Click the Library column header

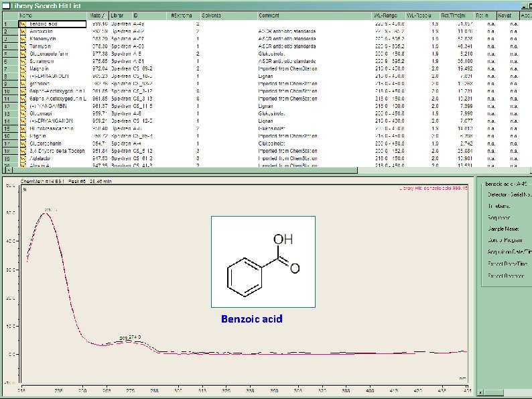pos(120,15)
